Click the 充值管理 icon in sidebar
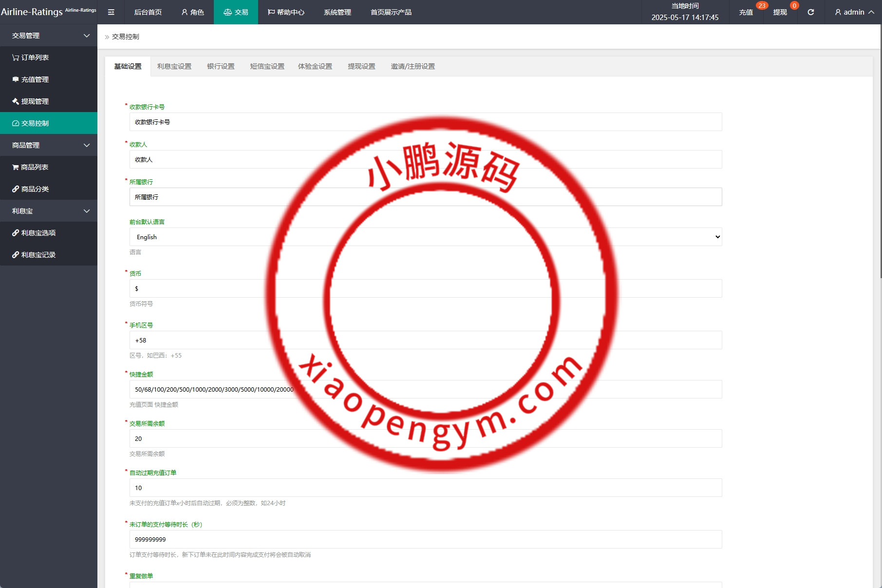The width and height of the screenshot is (882, 588). point(15,79)
